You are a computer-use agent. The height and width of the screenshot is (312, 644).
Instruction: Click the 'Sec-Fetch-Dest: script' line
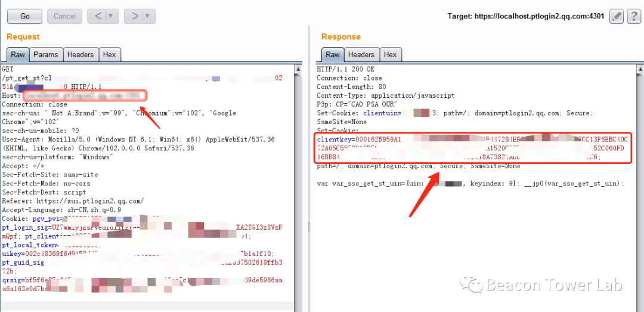tap(44, 192)
